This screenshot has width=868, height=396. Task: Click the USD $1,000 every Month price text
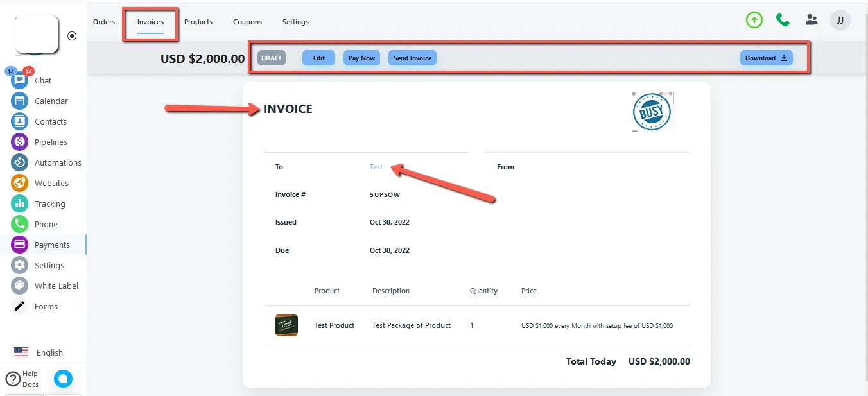point(597,325)
